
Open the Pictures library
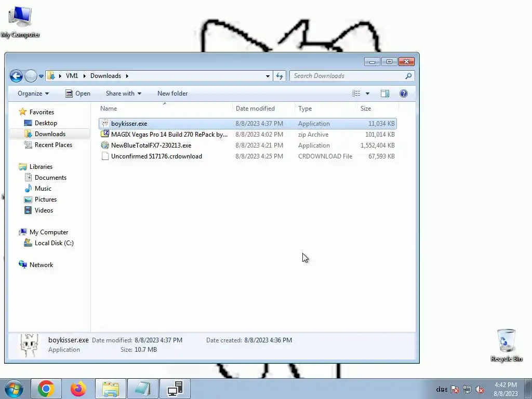click(x=40, y=199)
